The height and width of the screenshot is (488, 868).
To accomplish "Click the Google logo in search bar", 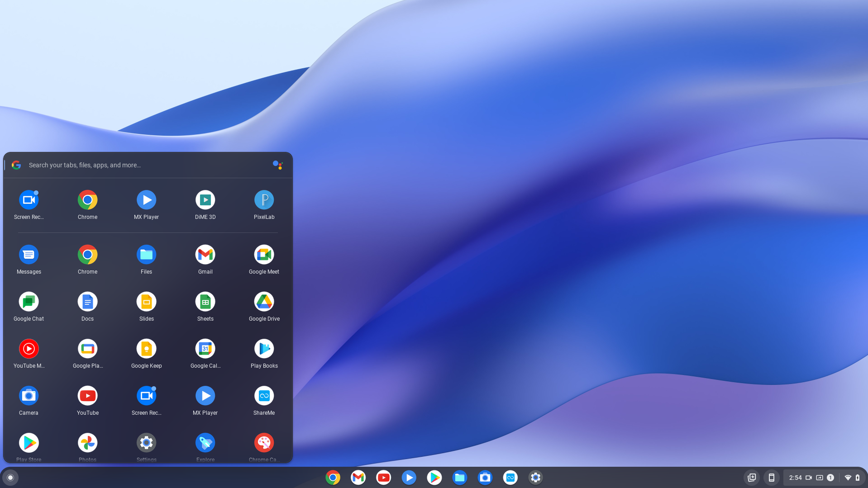I will [16, 165].
